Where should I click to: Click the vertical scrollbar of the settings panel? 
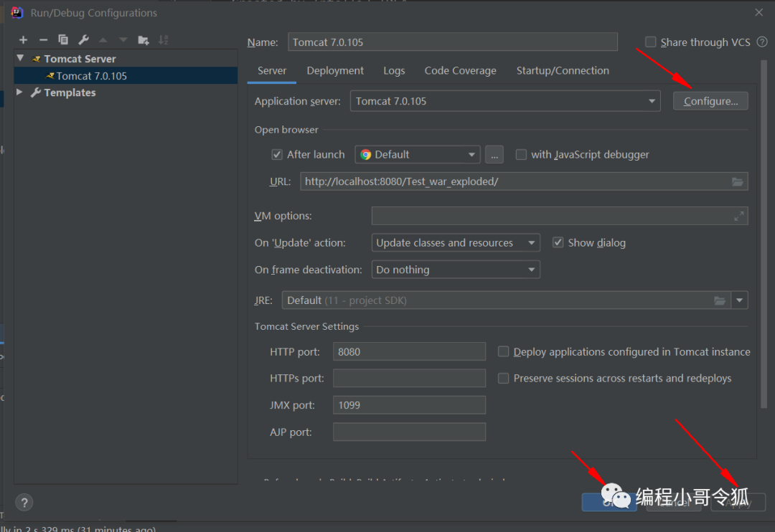pyautogui.click(x=764, y=234)
